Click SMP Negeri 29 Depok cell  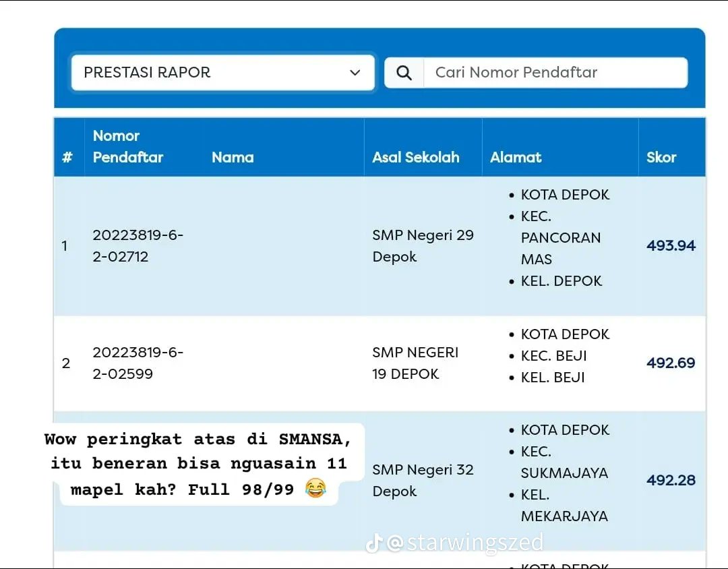click(x=423, y=245)
